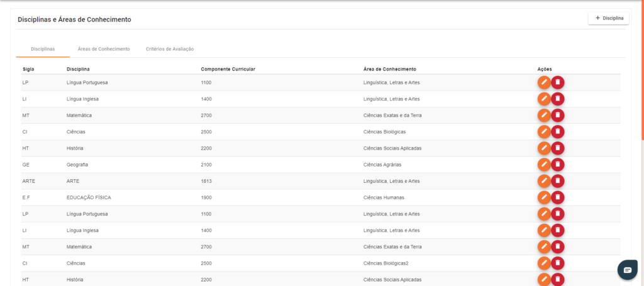Open the chat support widget
This screenshot has height=286, width=644.
pyautogui.click(x=627, y=270)
